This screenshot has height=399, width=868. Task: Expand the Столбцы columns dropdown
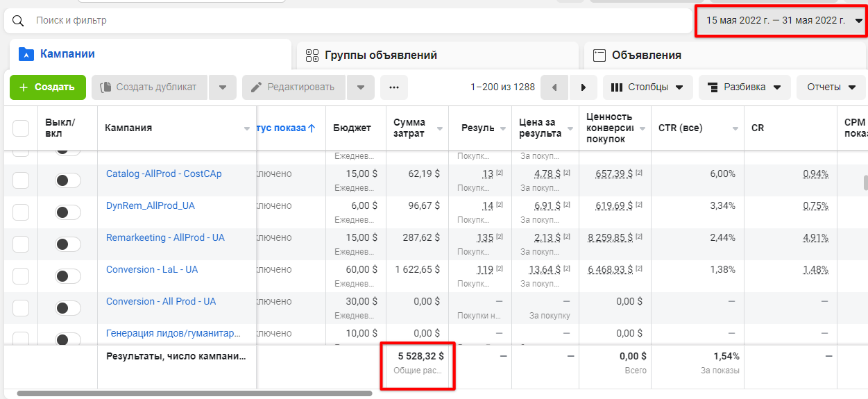pos(647,87)
